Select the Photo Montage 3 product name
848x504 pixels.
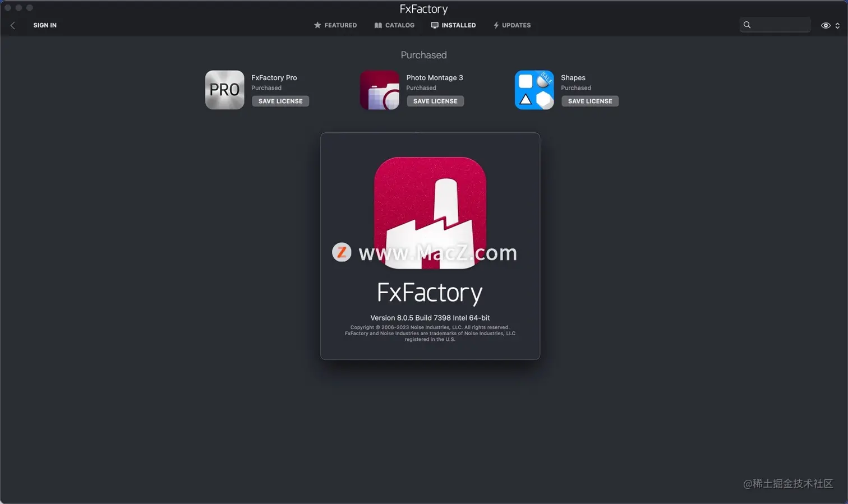435,77
